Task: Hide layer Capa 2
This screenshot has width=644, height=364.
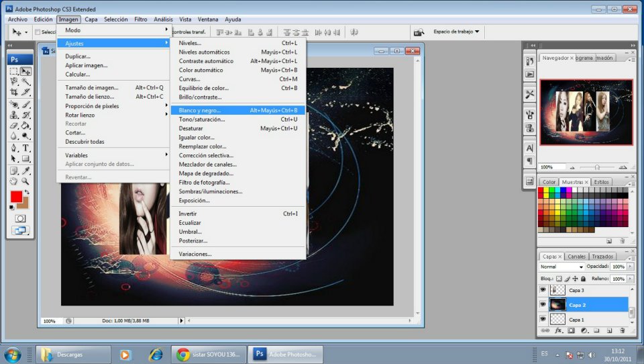Action: (543, 305)
